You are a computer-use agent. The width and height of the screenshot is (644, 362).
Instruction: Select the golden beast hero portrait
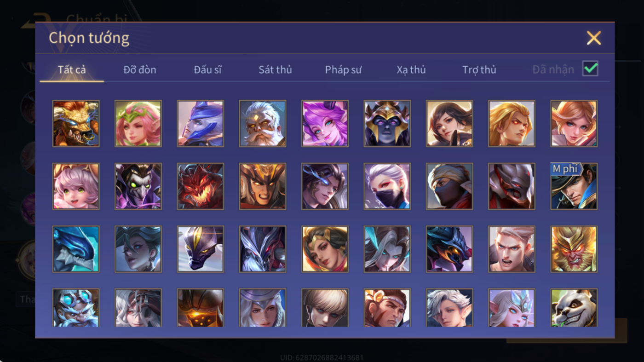(x=76, y=124)
